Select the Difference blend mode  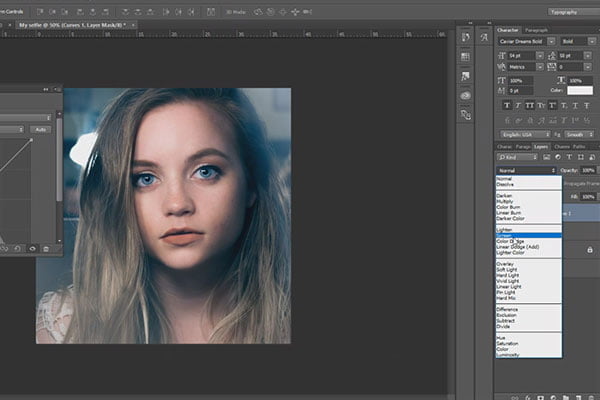(528, 309)
